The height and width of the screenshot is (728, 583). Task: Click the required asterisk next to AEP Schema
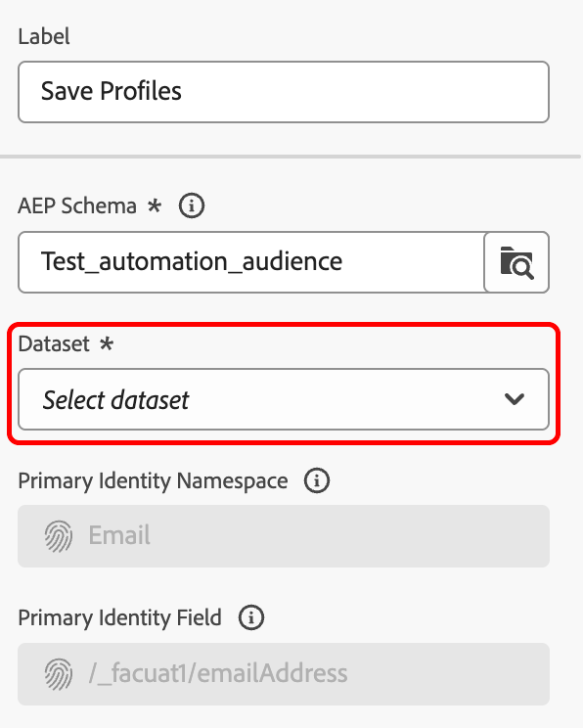[x=155, y=205]
